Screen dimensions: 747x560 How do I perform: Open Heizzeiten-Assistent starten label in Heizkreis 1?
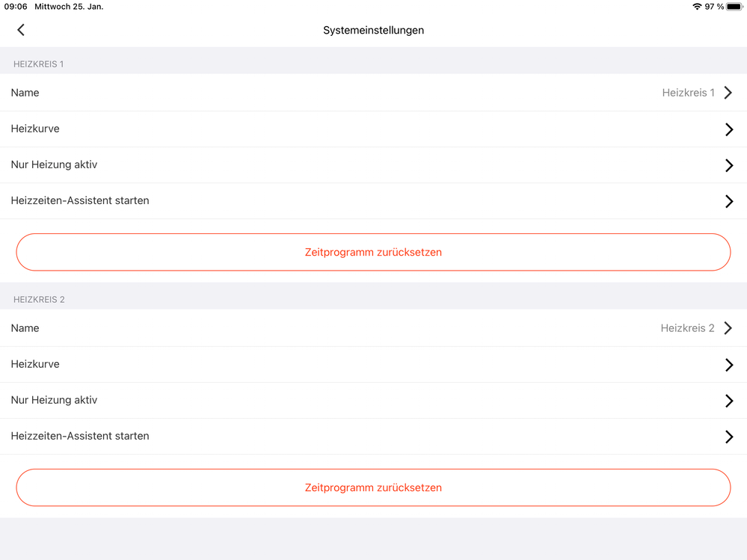(80, 201)
